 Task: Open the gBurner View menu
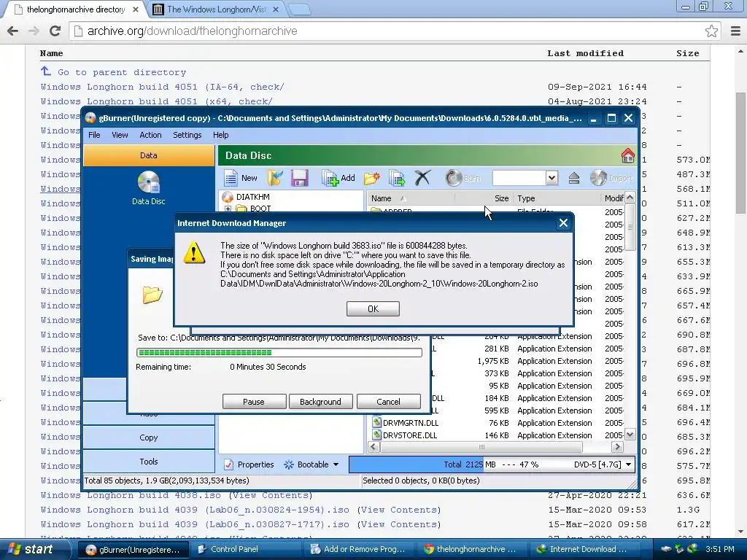[120, 135]
